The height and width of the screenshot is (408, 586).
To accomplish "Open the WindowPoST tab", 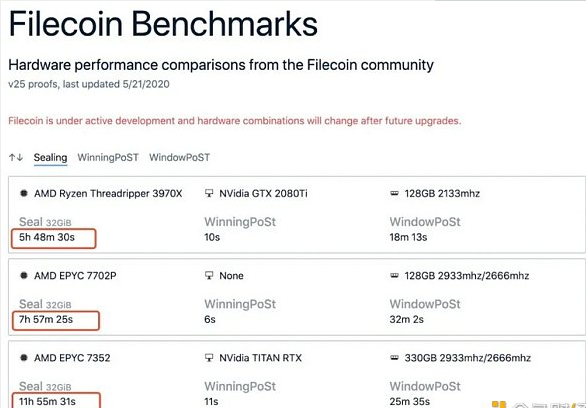I will tap(179, 157).
